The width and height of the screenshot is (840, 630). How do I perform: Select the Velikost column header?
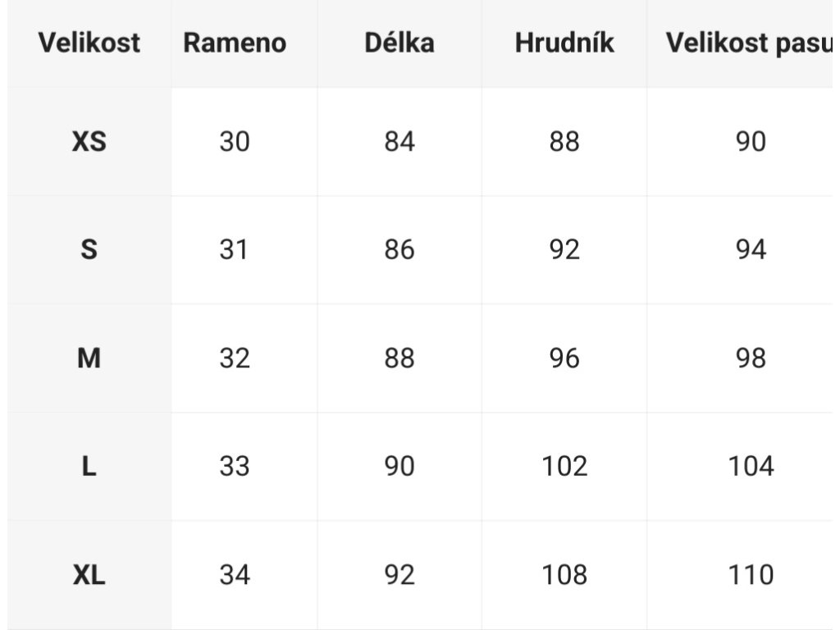pyautogui.click(x=89, y=43)
